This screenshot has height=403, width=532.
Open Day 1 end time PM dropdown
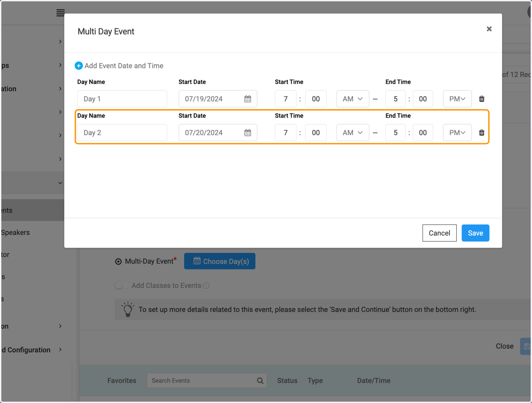coord(458,99)
